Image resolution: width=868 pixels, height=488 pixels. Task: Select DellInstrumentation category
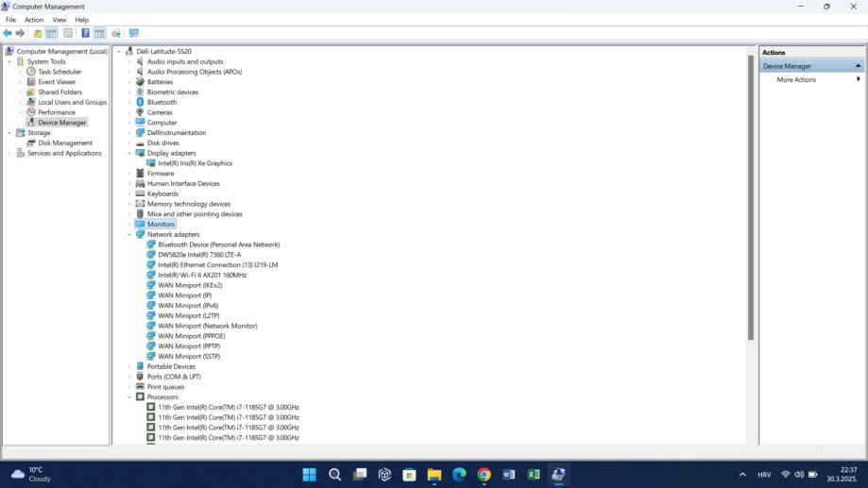pos(177,133)
